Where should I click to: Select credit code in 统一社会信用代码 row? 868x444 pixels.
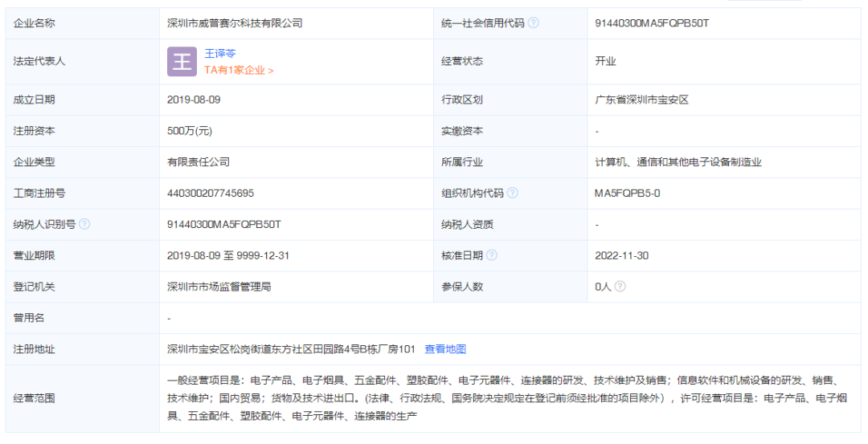(x=652, y=23)
